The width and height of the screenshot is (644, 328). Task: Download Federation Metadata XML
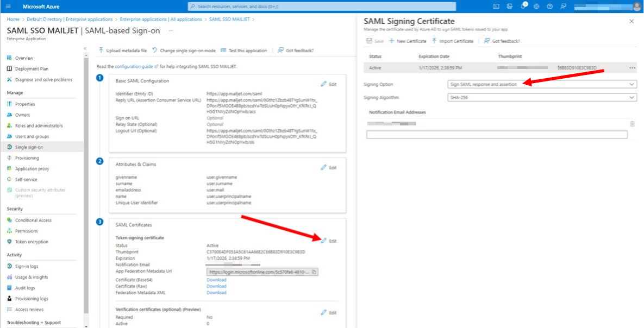pyautogui.click(x=216, y=293)
